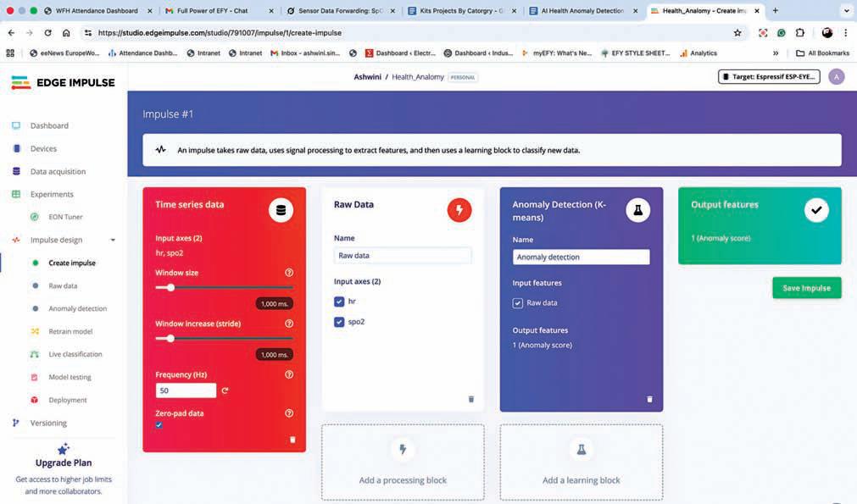Viewport: 857px width, 504px height.
Task: Open the Data acquisition database icon
Action: (x=16, y=171)
